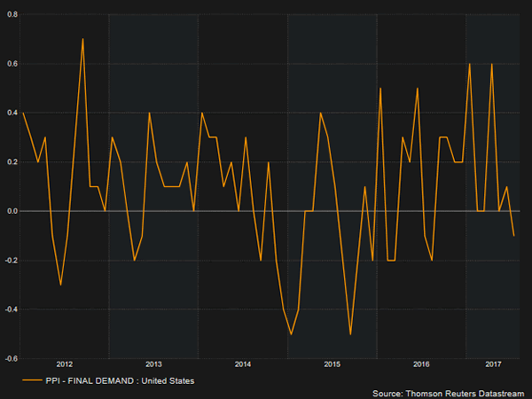The image size is (532, 399).
Task: Select the 2013 x-axis year label
Action: point(153,364)
